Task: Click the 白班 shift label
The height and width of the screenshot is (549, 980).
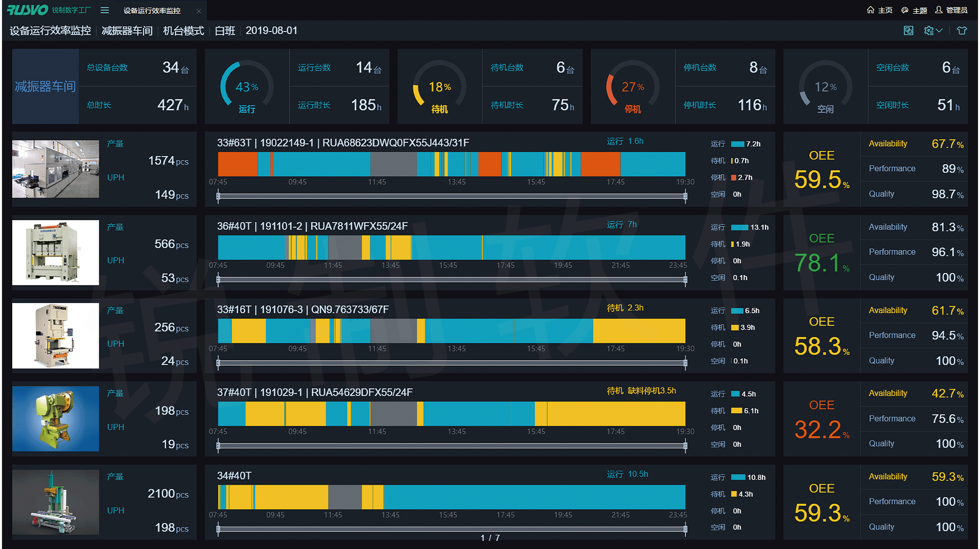Action: coord(225,30)
